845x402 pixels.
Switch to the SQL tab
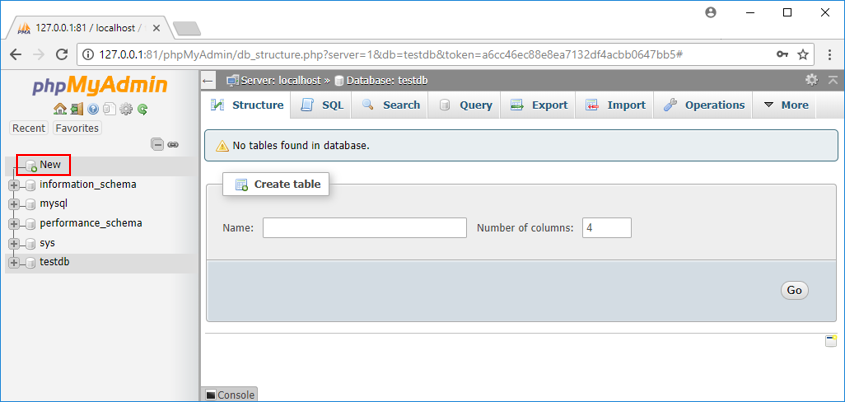322,105
